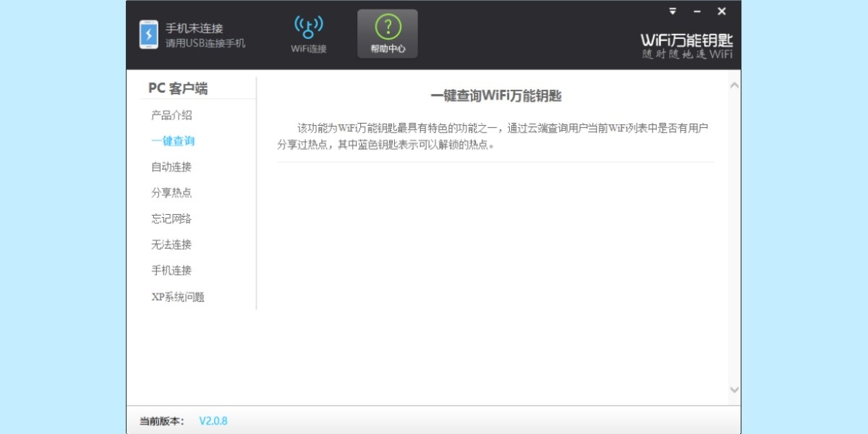Minimize the WiFi万能钥匙 window
The image size is (868, 434).
(x=697, y=11)
